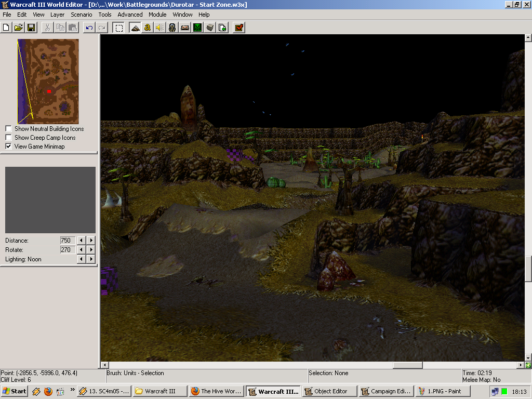Undo the last action
Screen dimensions: 532x399
89,28
